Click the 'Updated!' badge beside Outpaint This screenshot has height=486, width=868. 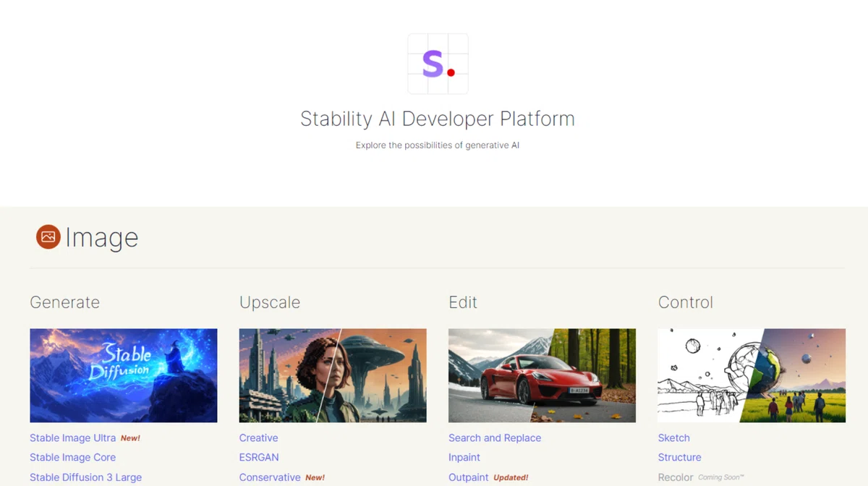coord(511,477)
